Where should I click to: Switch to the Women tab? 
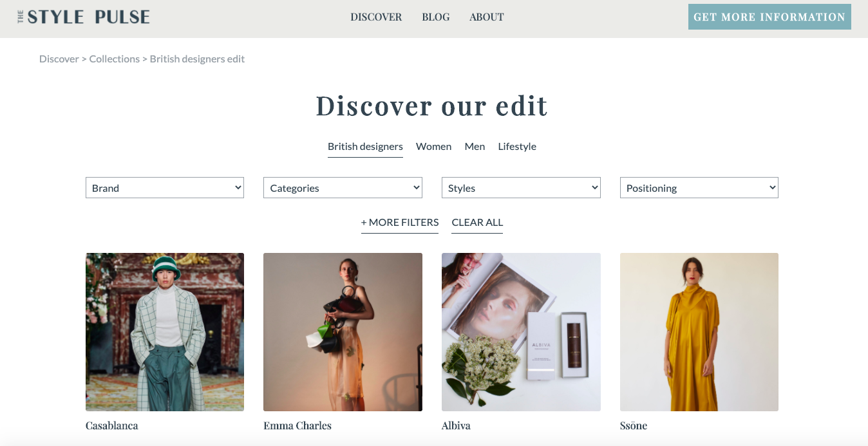[433, 147]
